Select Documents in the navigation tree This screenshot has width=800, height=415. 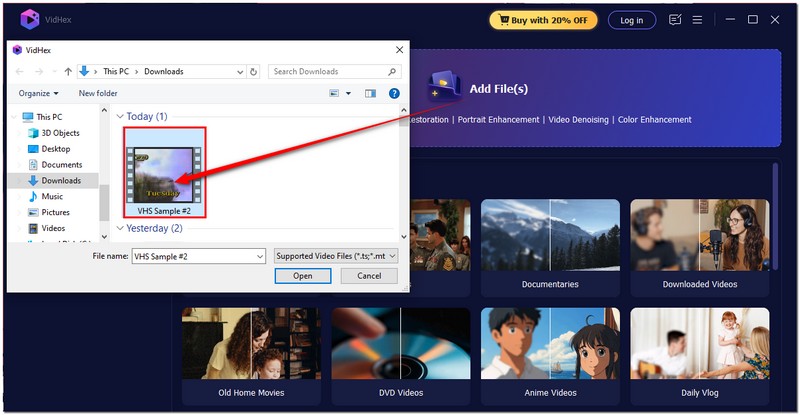[61, 165]
